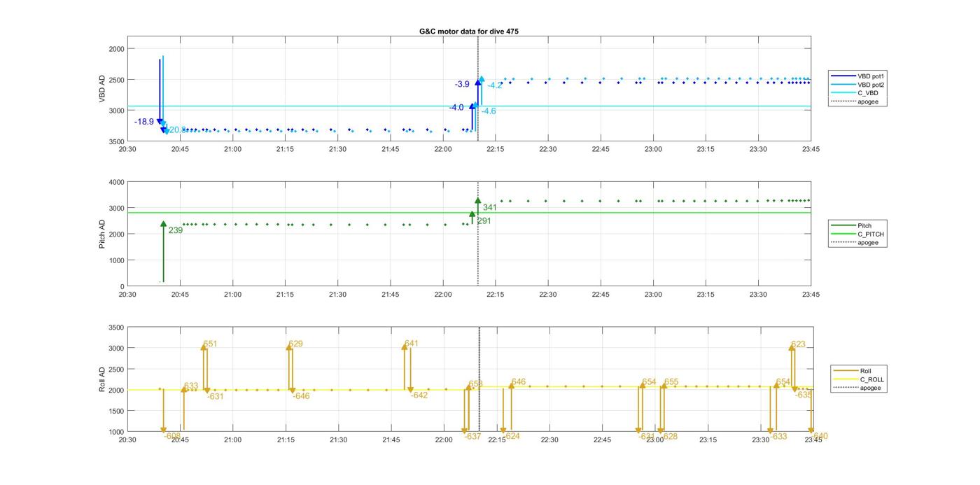Click the '641' roll move label

(412, 344)
